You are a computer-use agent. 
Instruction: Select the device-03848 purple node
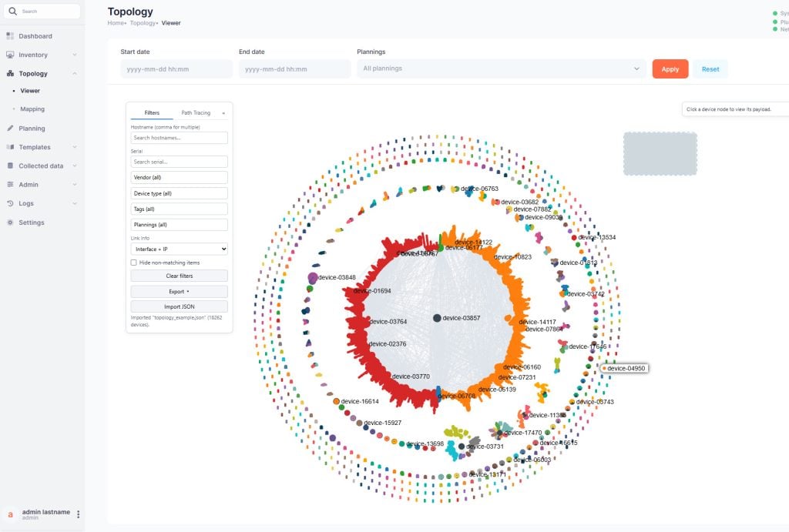tap(313, 278)
